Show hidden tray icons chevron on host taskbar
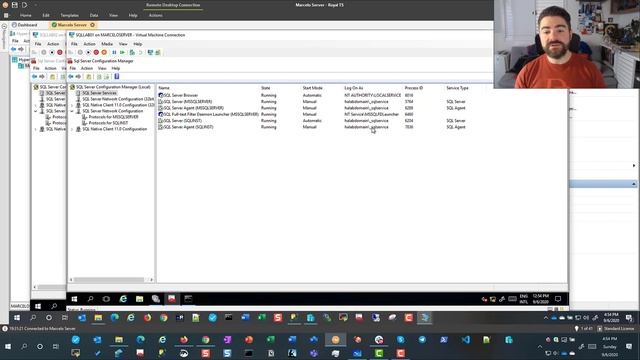This screenshot has width=640, height=360. 540,347
